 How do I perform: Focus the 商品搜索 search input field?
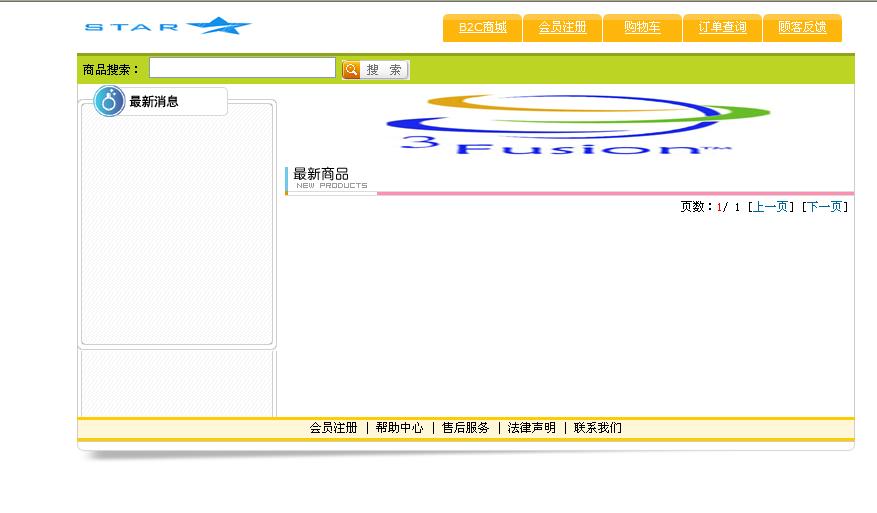[242, 68]
